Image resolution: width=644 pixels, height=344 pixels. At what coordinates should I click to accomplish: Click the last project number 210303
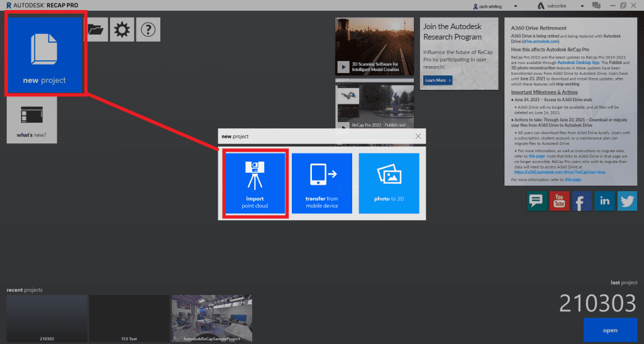(x=597, y=303)
